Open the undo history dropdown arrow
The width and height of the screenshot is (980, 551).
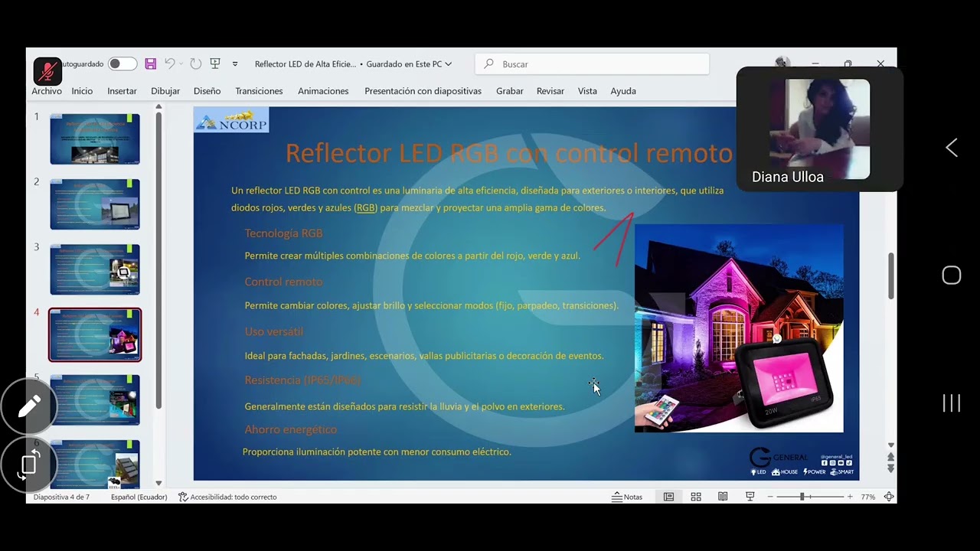[181, 64]
